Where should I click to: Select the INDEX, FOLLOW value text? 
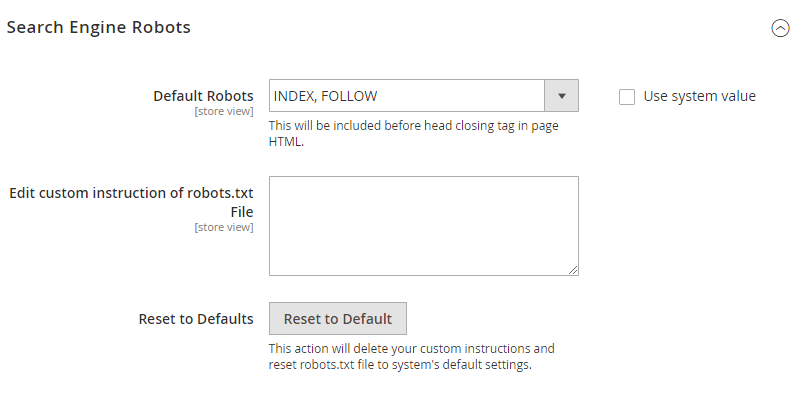325,96
